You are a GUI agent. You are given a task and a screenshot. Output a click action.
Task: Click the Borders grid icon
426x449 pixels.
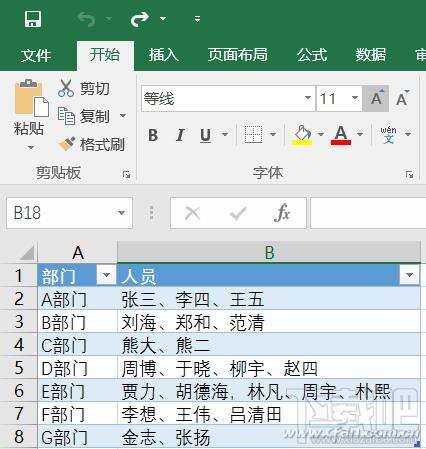253,134
